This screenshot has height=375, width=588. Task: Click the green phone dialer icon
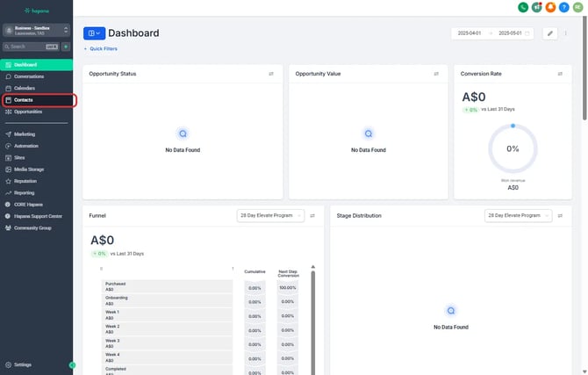(523, 7)
